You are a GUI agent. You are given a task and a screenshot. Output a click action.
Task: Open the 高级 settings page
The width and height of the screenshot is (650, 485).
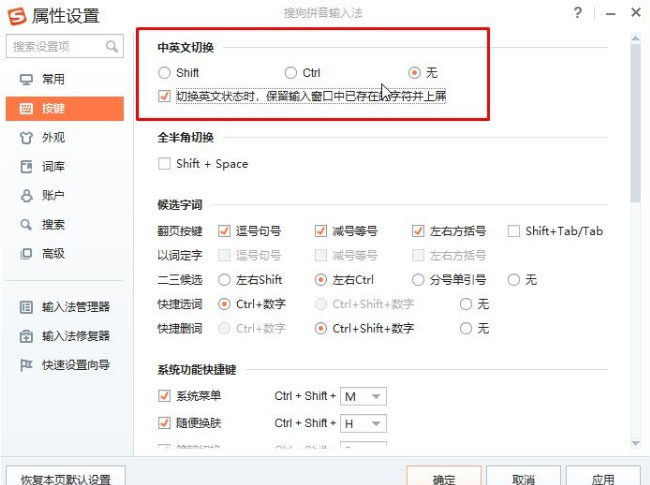pos(65,253)
